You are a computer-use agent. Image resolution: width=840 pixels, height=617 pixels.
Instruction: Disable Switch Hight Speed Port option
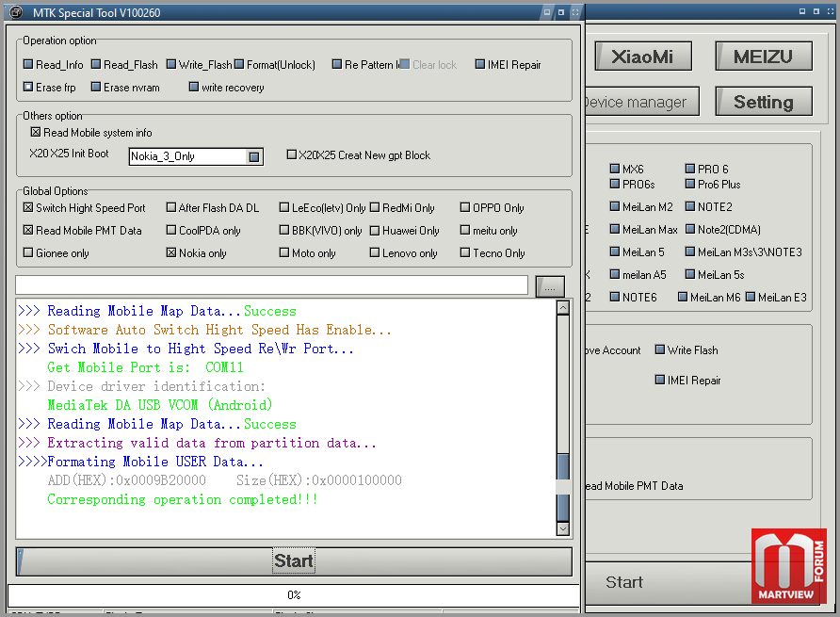[28, 208]
